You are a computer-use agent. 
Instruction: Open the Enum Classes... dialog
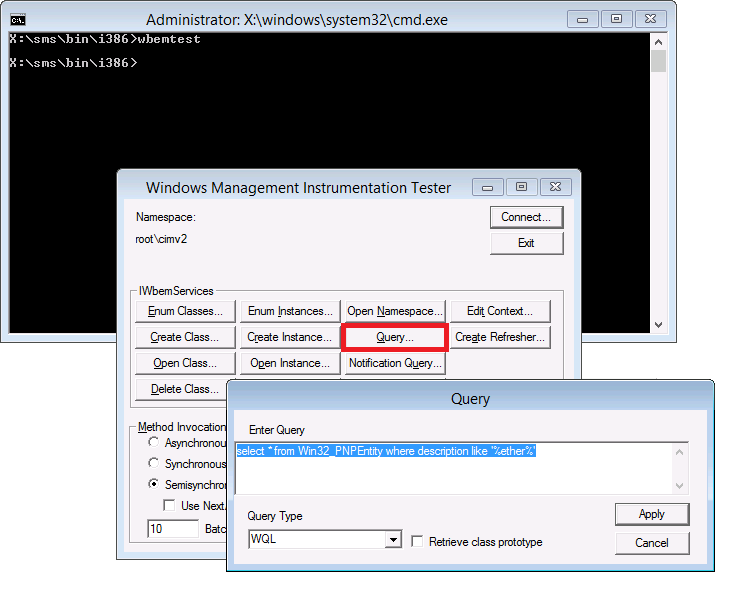pyautogui.click(x=185, y=311)
